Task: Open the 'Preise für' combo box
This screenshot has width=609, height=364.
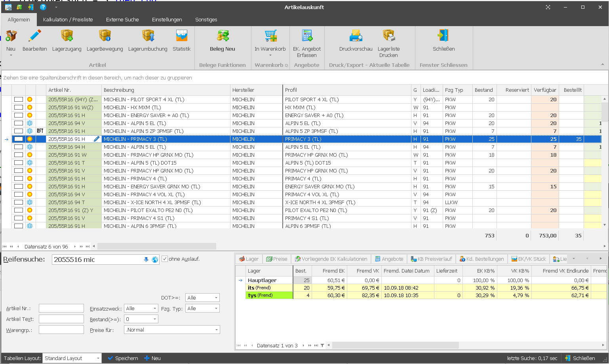Action: [x=216, y=330]
